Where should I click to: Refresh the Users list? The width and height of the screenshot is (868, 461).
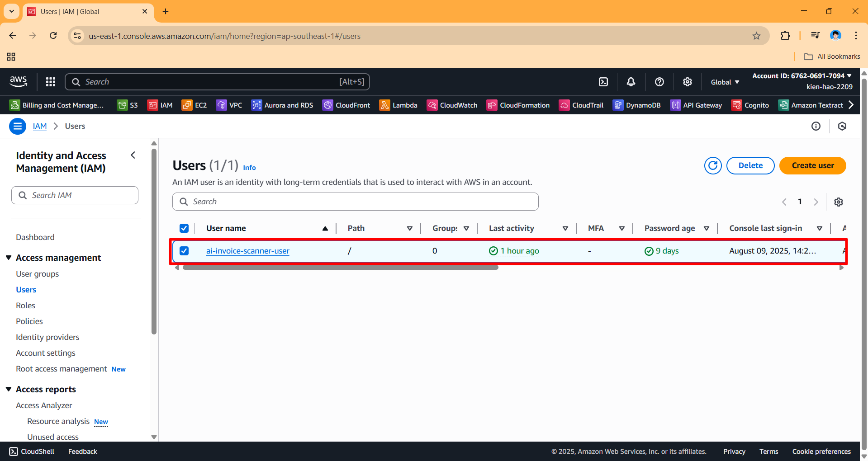tap(712, 165)
